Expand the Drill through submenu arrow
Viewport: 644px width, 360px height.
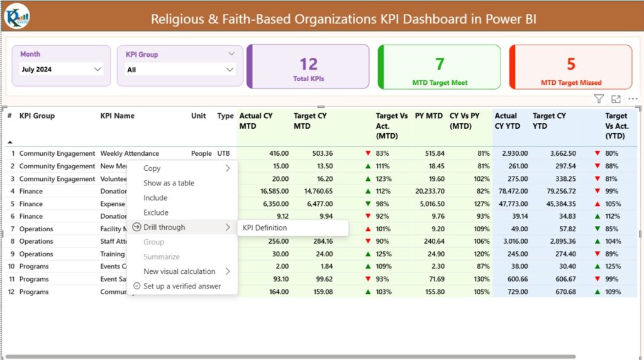[228, 227]
